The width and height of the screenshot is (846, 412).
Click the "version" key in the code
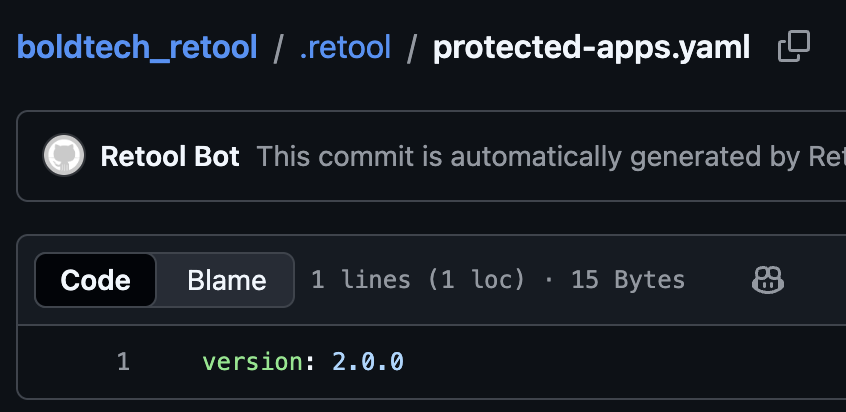coord(252,361)
